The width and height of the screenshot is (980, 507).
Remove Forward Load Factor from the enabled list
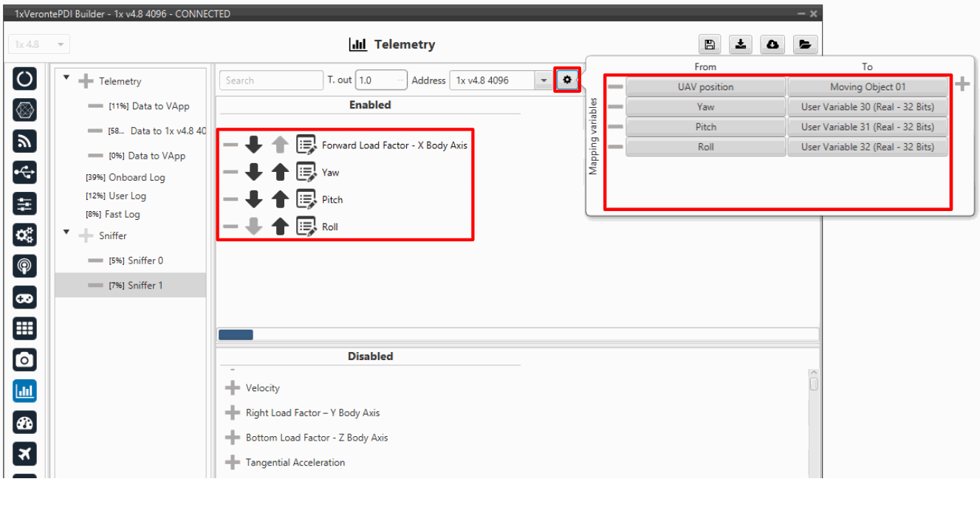(231, 145)
